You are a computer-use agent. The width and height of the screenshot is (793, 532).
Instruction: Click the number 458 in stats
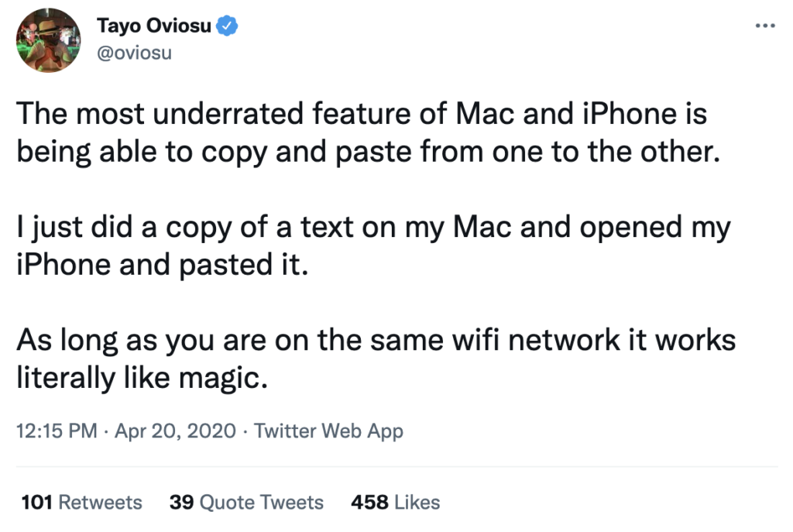(369, 502)
